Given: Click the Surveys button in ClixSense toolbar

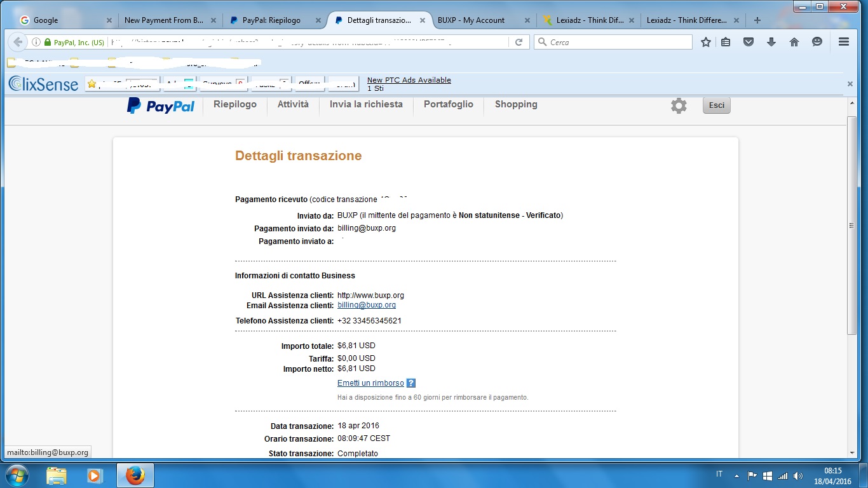Looking at the screenshot, I should (x=224, y=84).
